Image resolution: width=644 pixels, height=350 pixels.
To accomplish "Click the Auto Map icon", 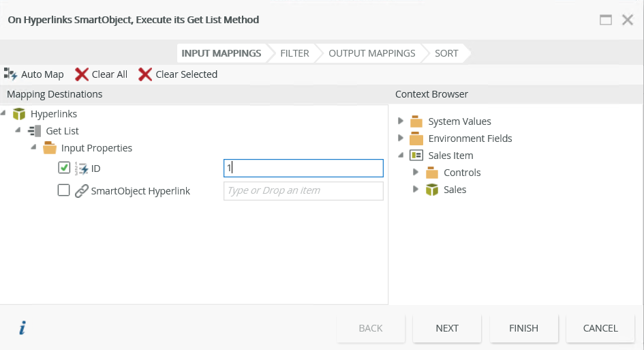I will click(11, 74).
